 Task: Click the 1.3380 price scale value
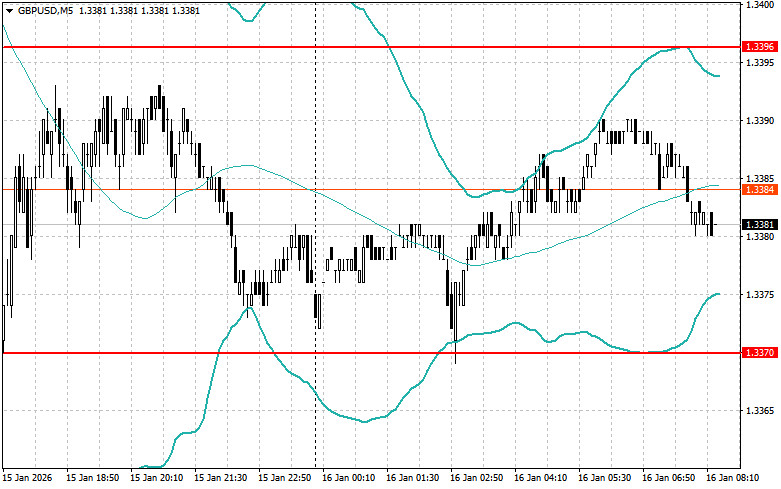(760, 237)
